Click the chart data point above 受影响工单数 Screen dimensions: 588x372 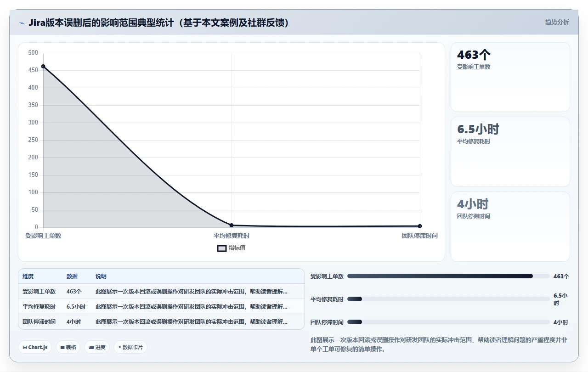43,66
